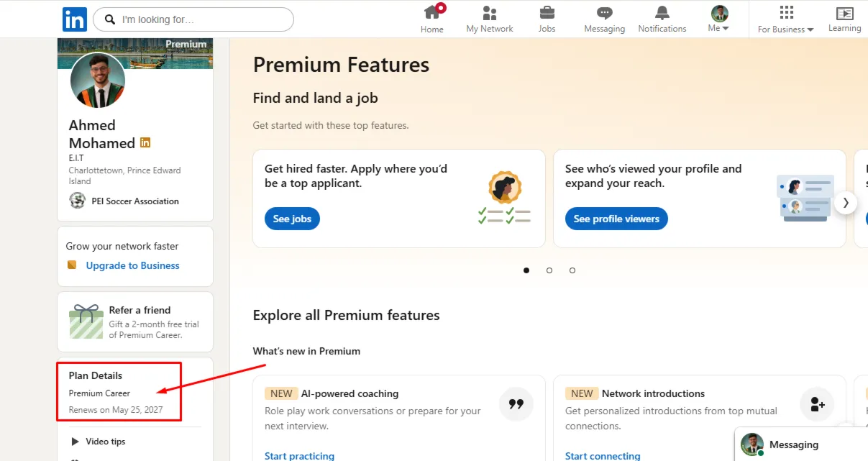Click the Upgrade to Business link

132,265
